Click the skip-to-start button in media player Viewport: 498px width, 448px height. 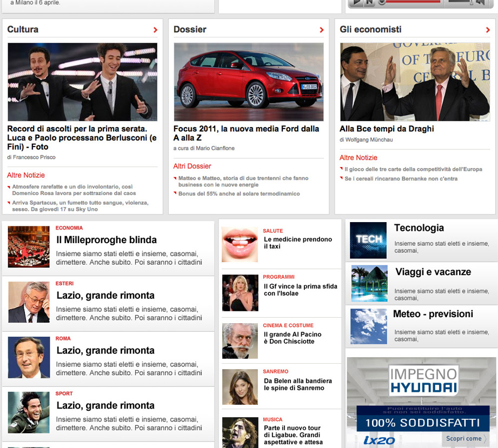(x=370, y=2)
